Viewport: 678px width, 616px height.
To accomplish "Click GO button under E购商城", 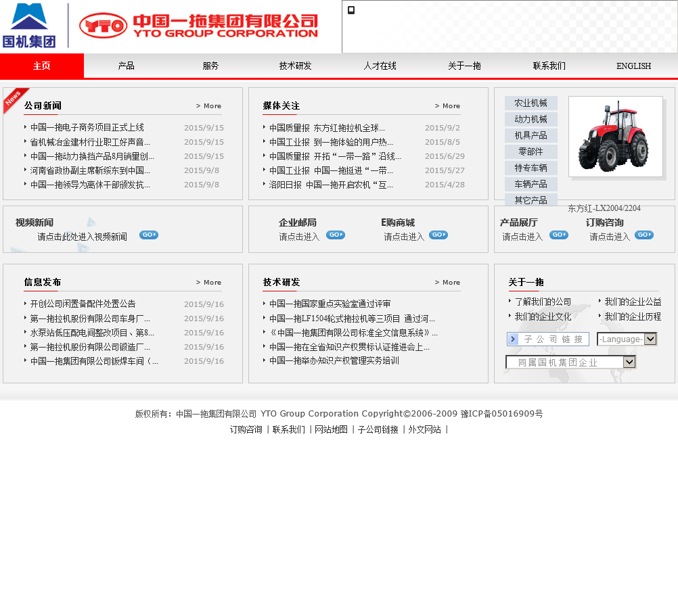I will coord(438,235).
